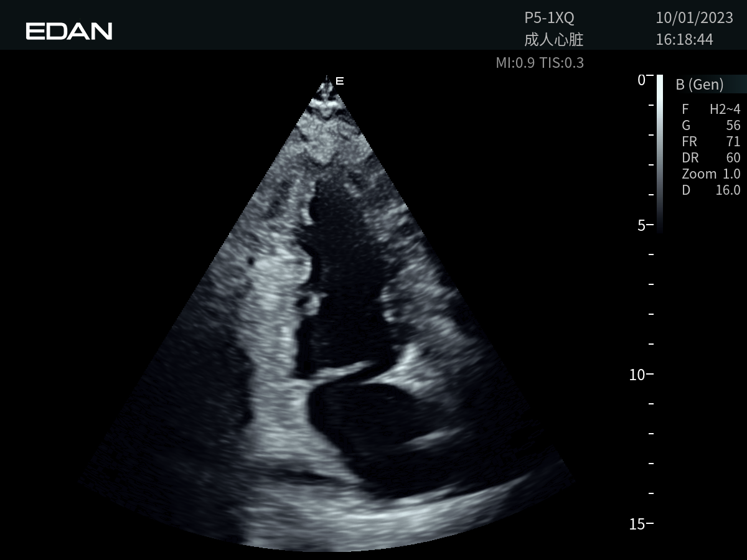
Task: Click the EDAN logo
Action: pos(68,31)
